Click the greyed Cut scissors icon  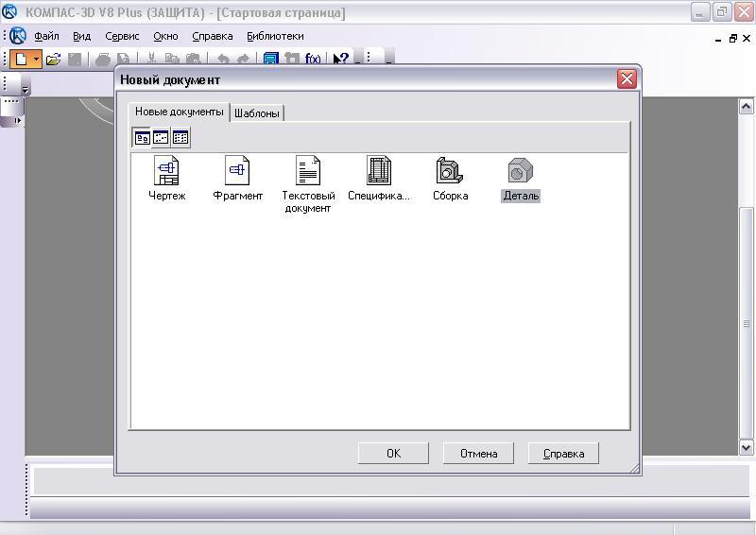click(x=151, y=60)
